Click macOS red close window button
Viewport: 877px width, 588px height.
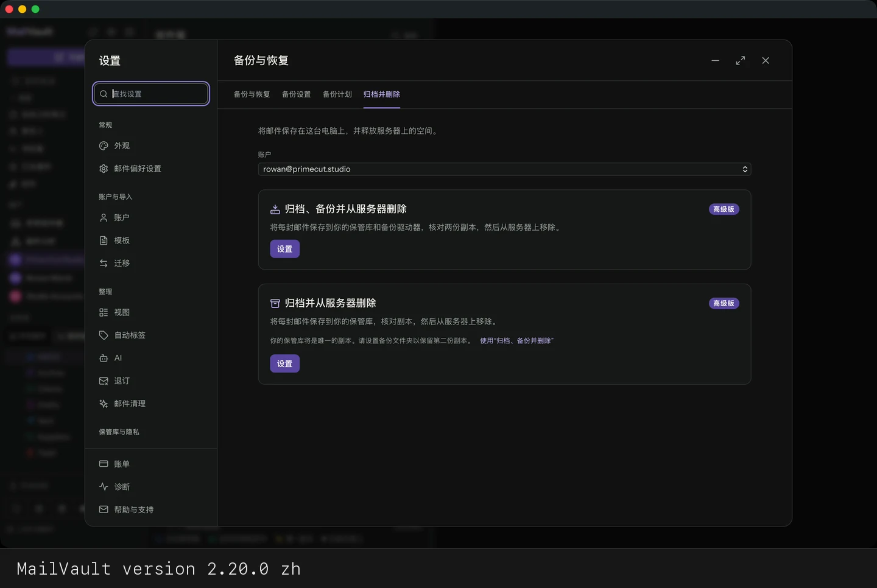click(9, 9)
